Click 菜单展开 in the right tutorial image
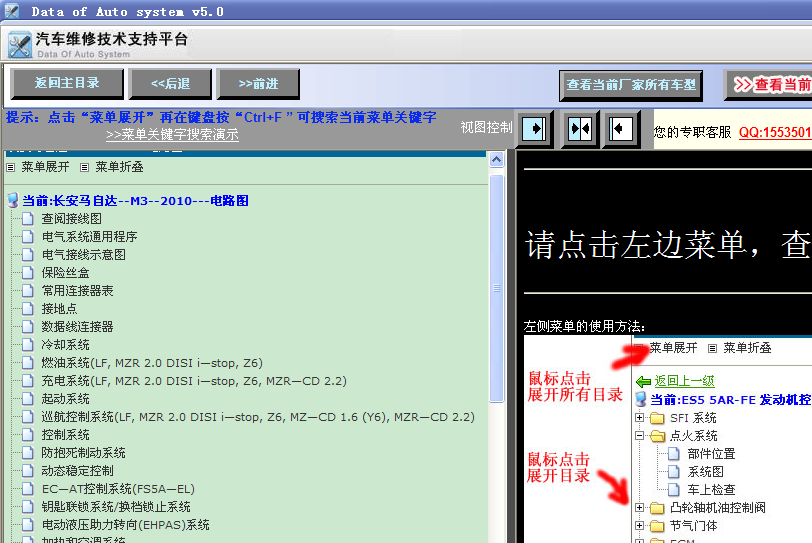Image resolution: width=812 pixels, height=543 pixels. coord(673,348)
